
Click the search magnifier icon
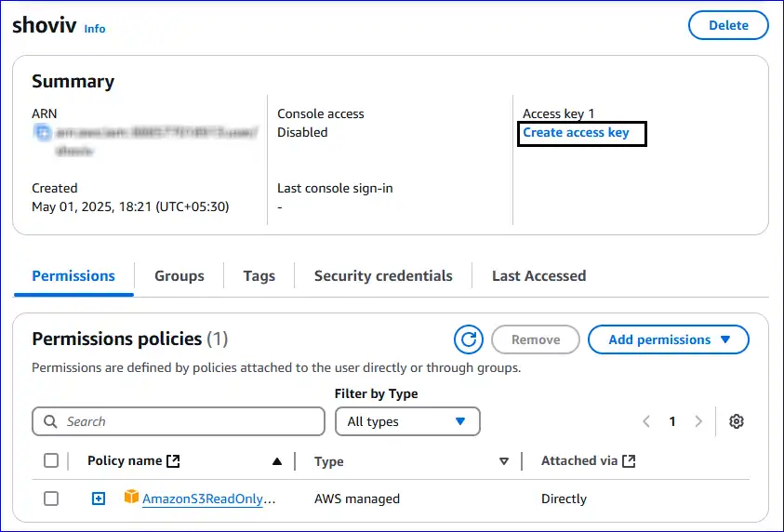click(50, 421)
